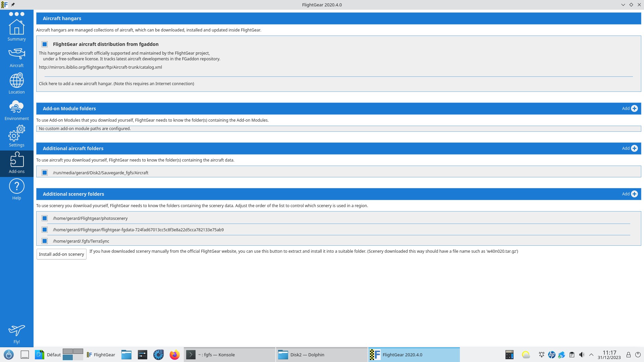Toggle Sauvegarde_fgfs/Aircraft folder checkbox
644x362 pixels.
[x=45, y=173]
